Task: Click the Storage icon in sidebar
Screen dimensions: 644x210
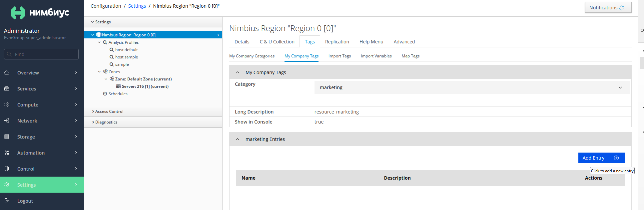Action: pyautogui.click(x=7, y=137)
